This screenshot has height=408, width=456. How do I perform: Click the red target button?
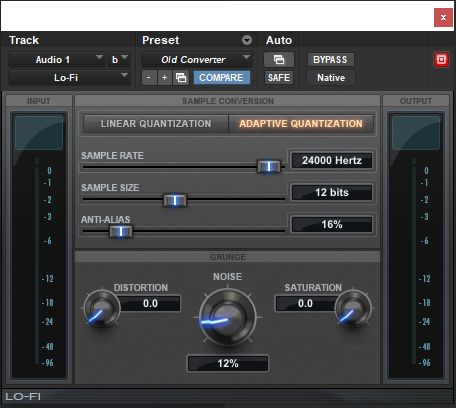pyautogui.click(x=441, y=60)
